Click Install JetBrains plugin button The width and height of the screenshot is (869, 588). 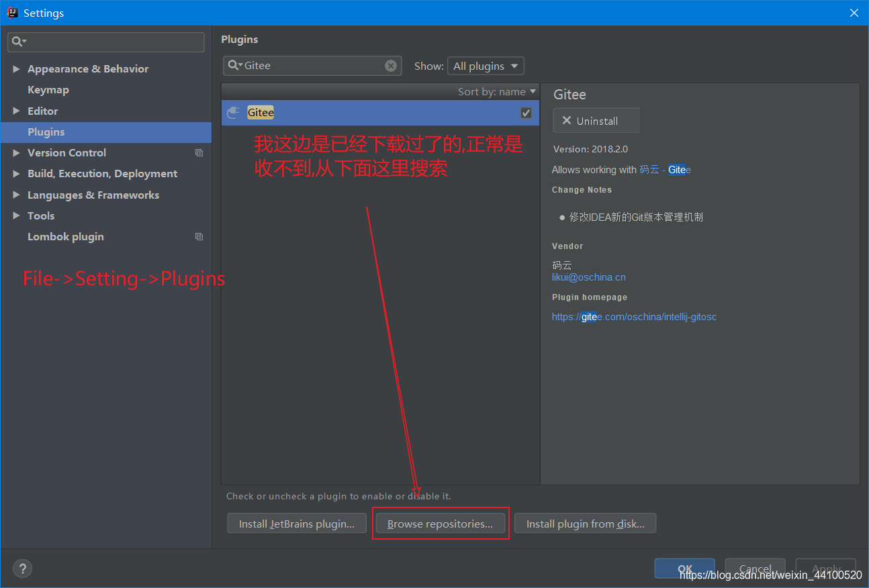(x=297, y=524)
